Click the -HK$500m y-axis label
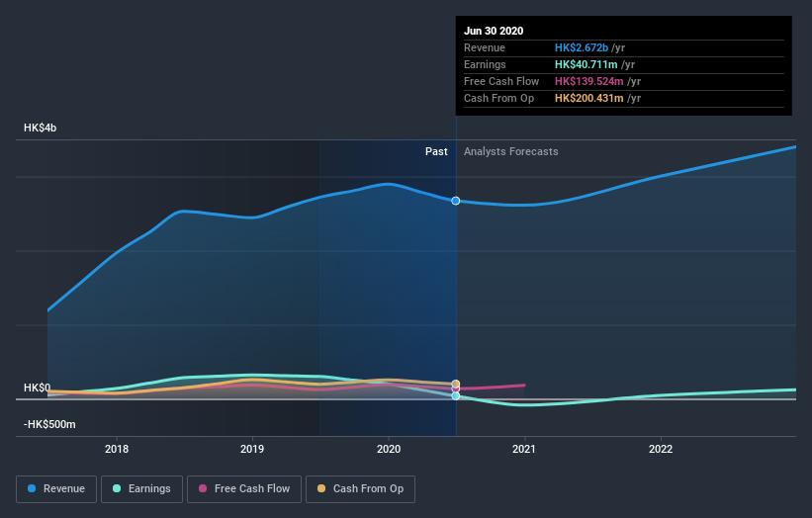 pos(49,424)
